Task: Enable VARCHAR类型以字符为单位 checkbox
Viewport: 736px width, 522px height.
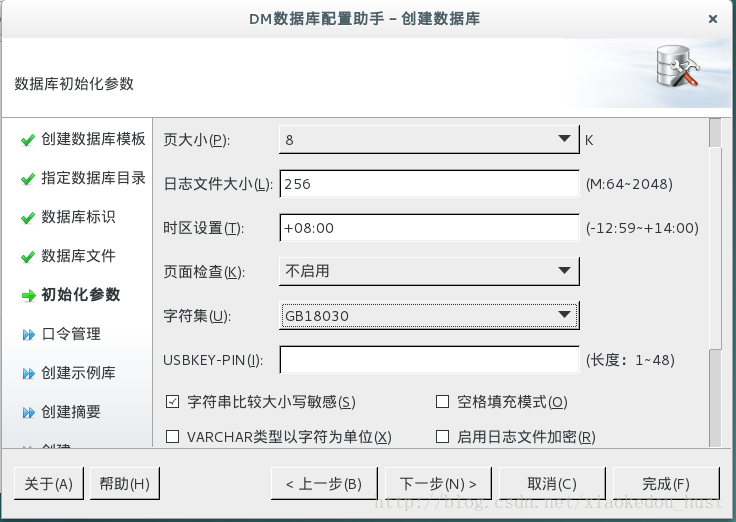Action: 172,437
